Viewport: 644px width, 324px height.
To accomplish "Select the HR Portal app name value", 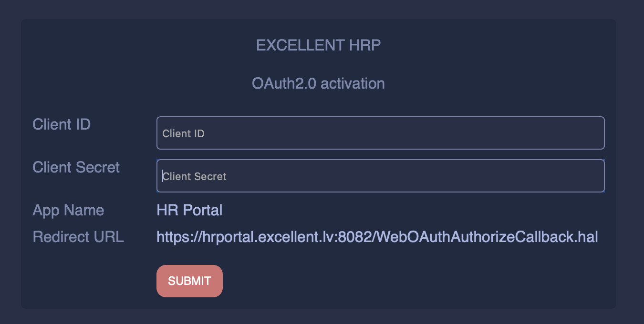I will click(189, 211).
